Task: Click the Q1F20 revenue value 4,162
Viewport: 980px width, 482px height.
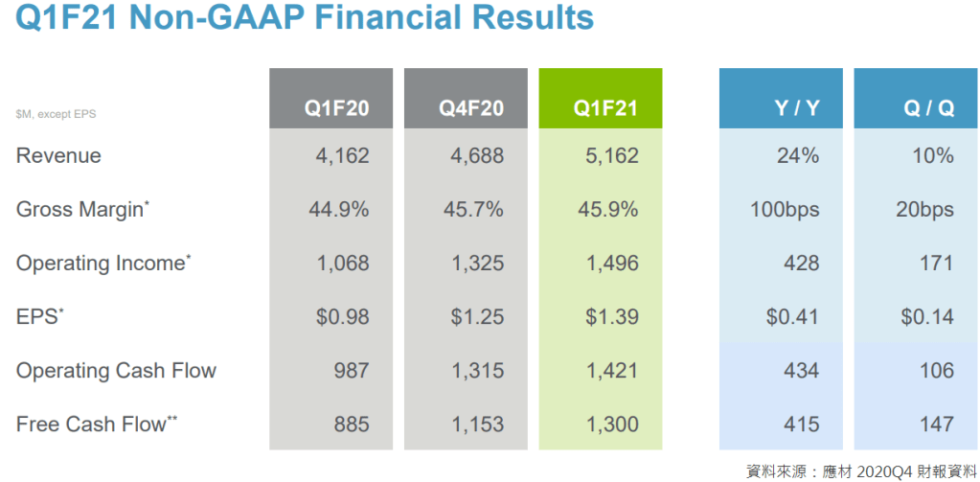Action: click(x=342, y=156)
